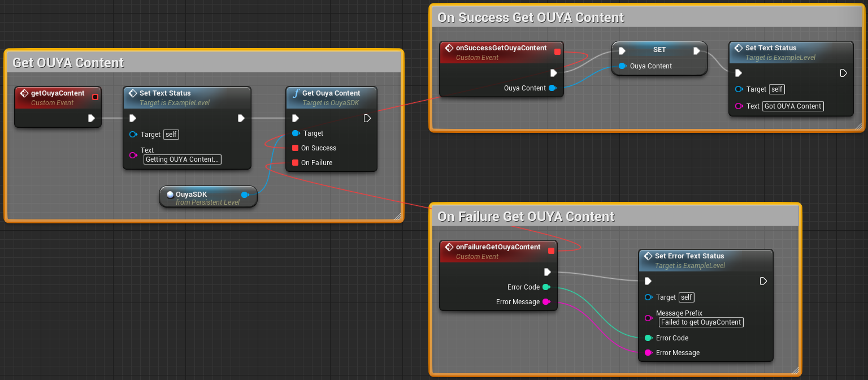Click the Message Prefix pin on Set Error Text Status
Screen dimensions: 868x380
pyautogui.click(x=649, y=318)
